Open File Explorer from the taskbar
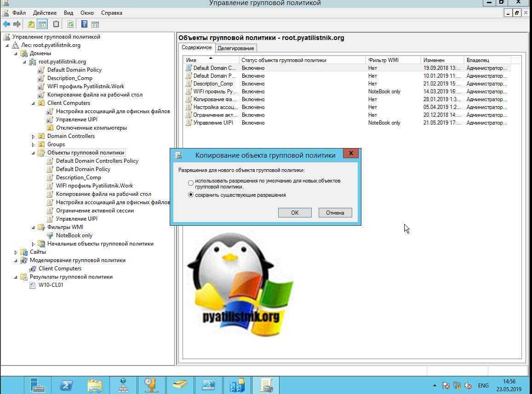 95,385
